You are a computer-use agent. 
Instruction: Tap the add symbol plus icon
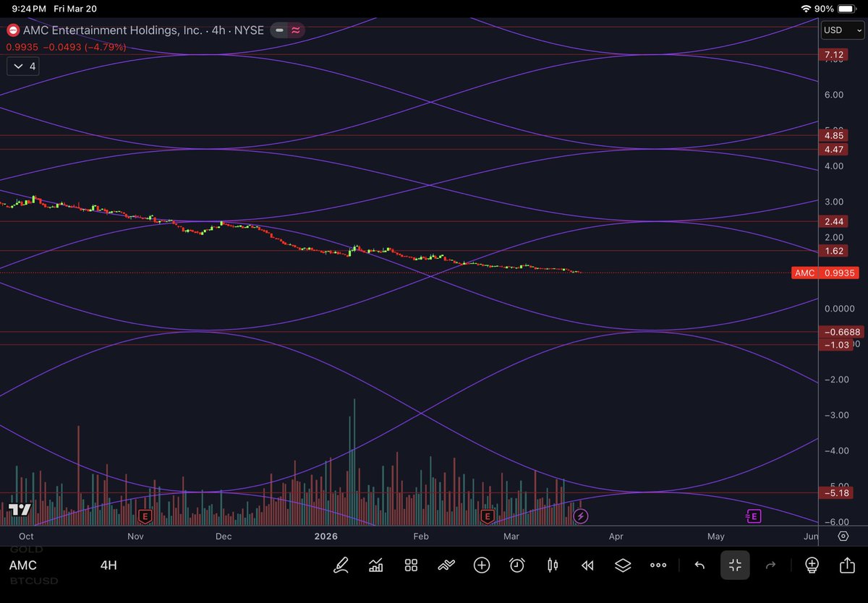point(482,565)
